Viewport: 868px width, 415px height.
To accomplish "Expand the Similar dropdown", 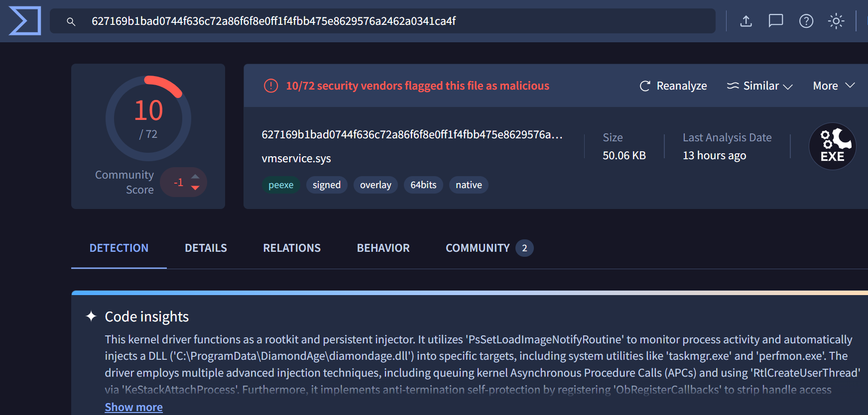I will coord(759,86).
